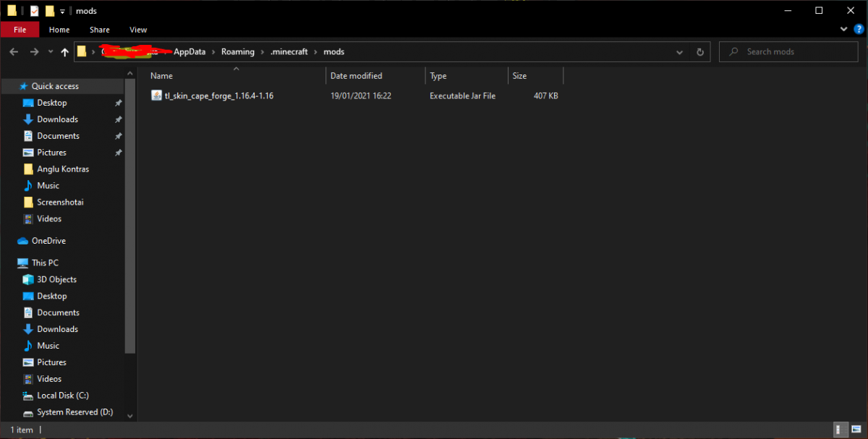
Task: Open the Help question mark icon
Action: click(x=858, y=30)
